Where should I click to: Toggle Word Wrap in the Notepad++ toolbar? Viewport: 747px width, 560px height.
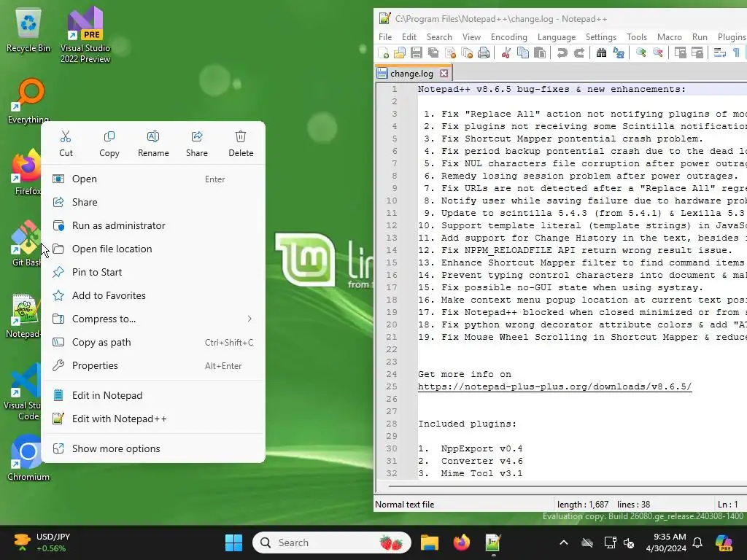[719, 52]
